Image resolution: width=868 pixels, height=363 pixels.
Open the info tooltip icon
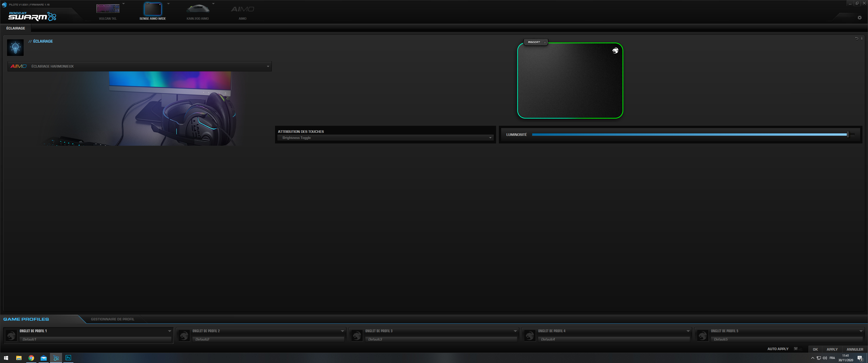coord(862,38)
